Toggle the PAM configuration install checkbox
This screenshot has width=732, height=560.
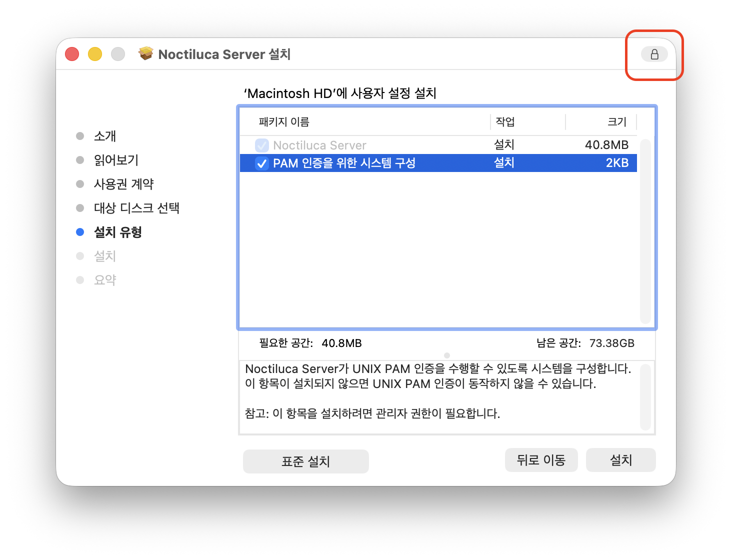pos(262,163)
